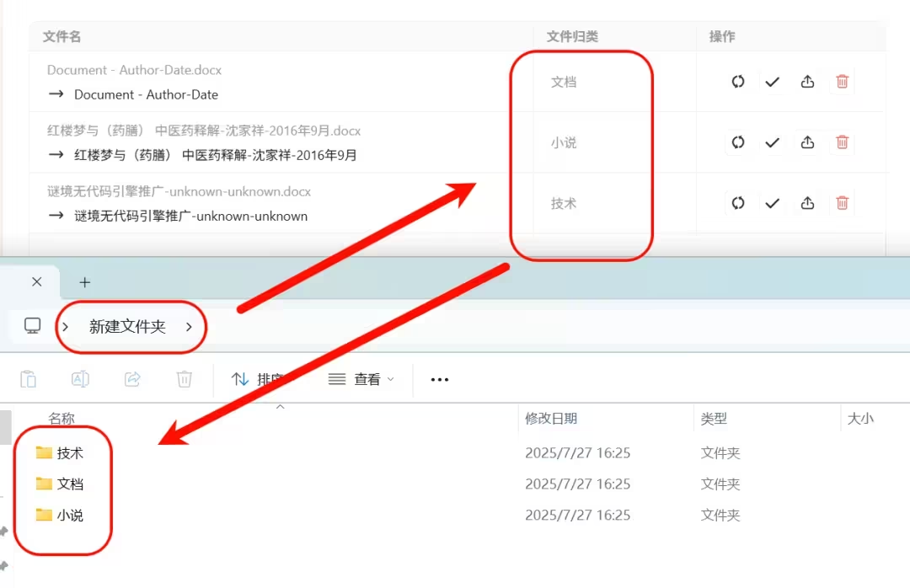Regenerate name for 谜境无代码引擎推广 row
910x588 pixels.
click(x=737, y=203)
